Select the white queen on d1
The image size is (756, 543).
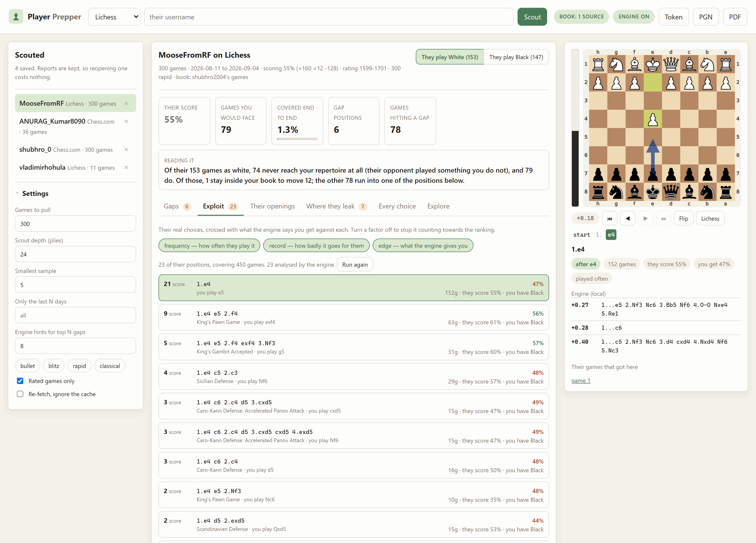click(671, 64)
